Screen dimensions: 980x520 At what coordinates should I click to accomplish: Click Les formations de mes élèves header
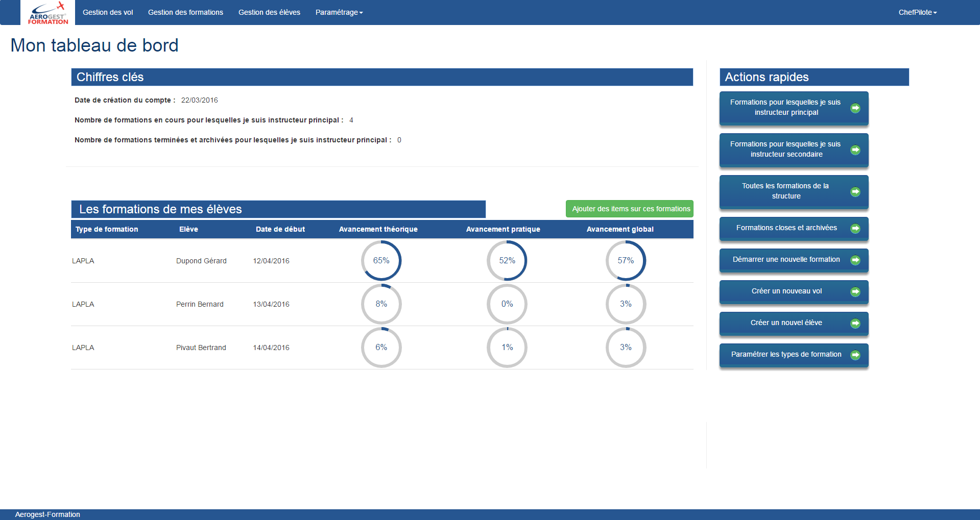click(x=278, y=209)
